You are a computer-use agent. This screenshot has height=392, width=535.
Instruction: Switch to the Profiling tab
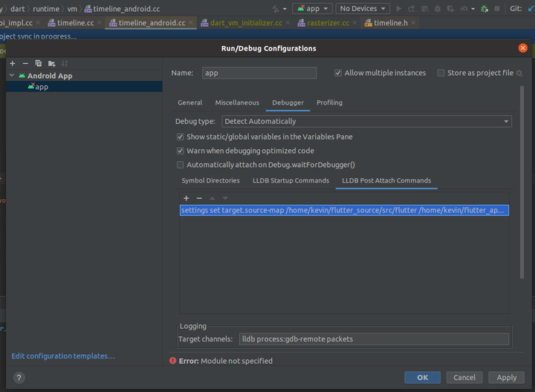click(329, 102)
